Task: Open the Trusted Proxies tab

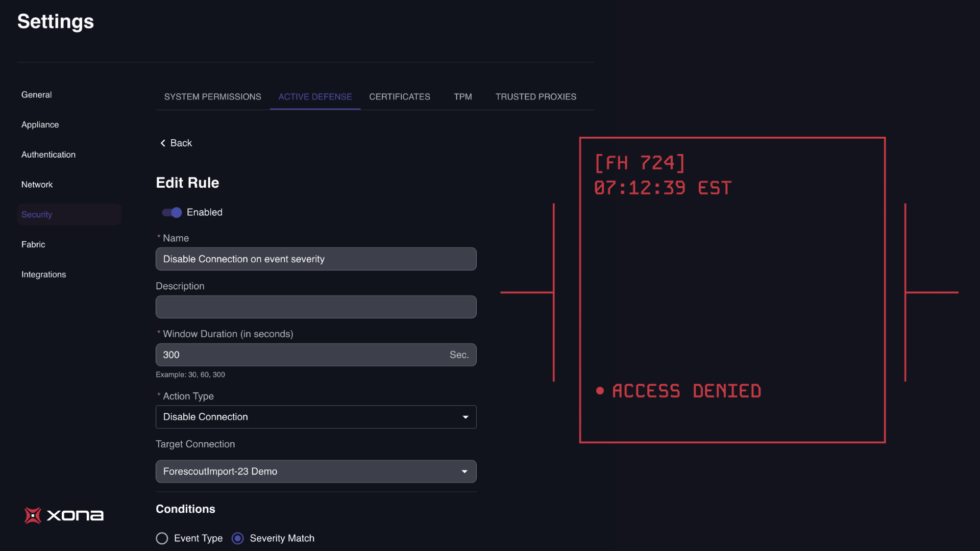Action: tap(535, 97)
